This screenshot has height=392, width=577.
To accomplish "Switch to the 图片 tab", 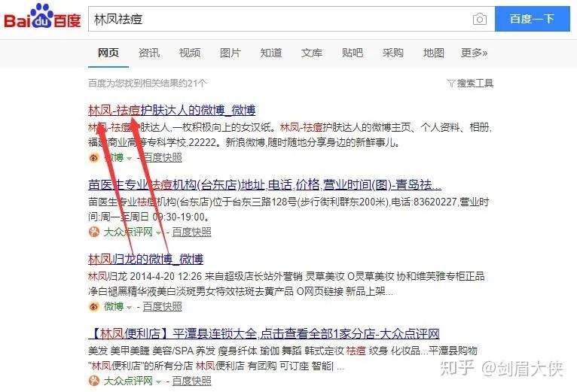I will [x=230, y=53].
